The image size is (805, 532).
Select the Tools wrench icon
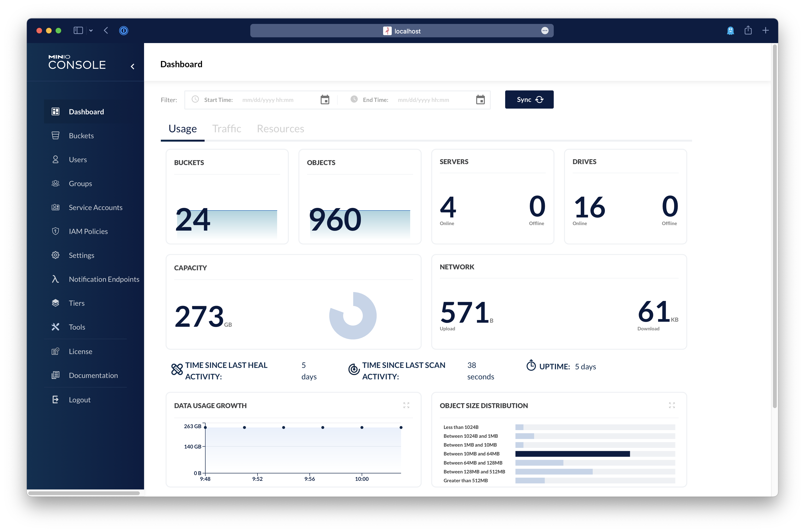(x=55, y=327)
